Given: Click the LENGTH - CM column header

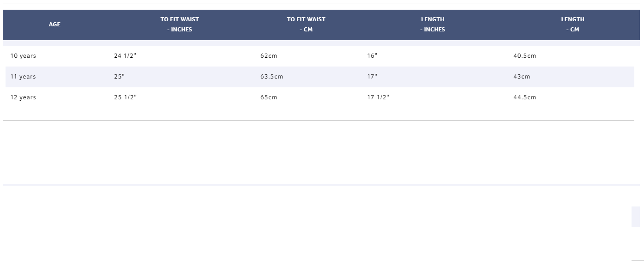Looking at the screenshot, I should (x=572, y=24).
